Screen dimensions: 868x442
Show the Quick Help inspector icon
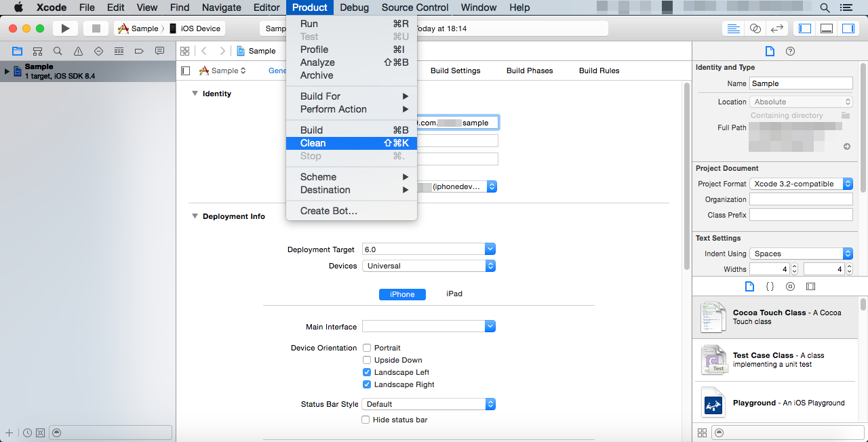click(x=790, y=51)
